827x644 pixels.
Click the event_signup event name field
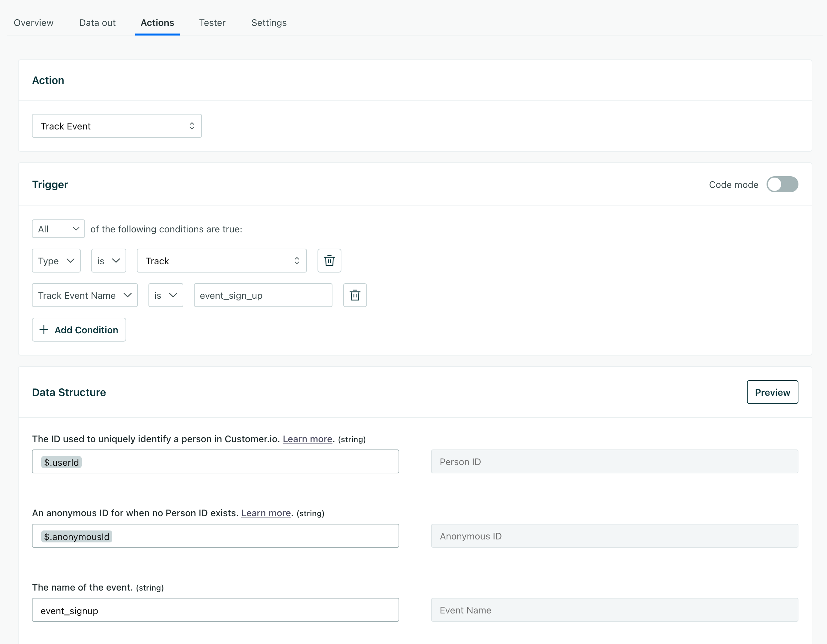coord(215,610)
